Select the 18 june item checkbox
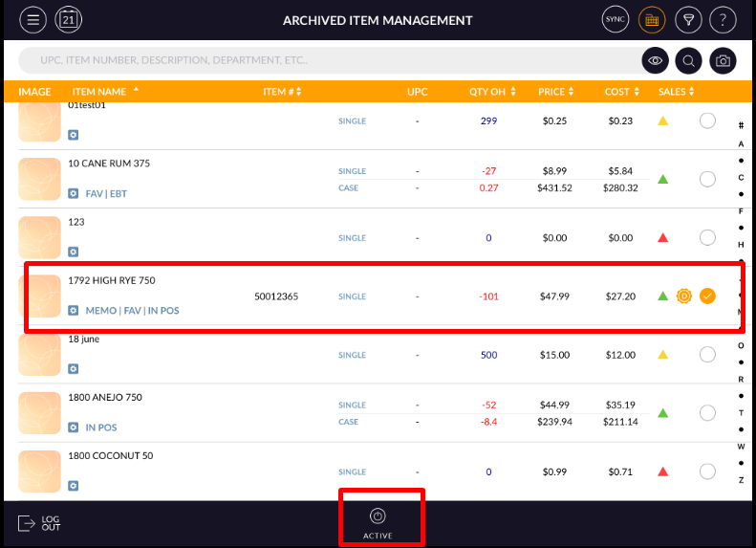Screen dimensions: 756x548 (x=707, y=355)
